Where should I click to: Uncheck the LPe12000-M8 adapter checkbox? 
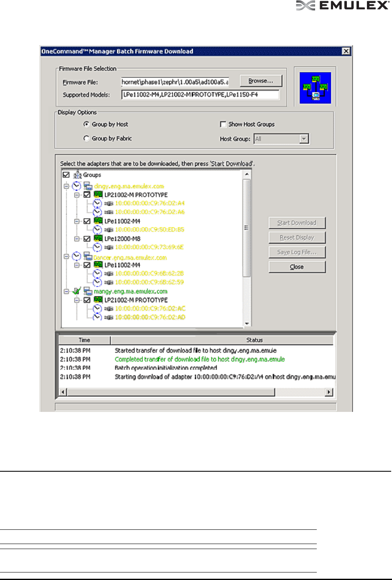(x=87, y=239)
